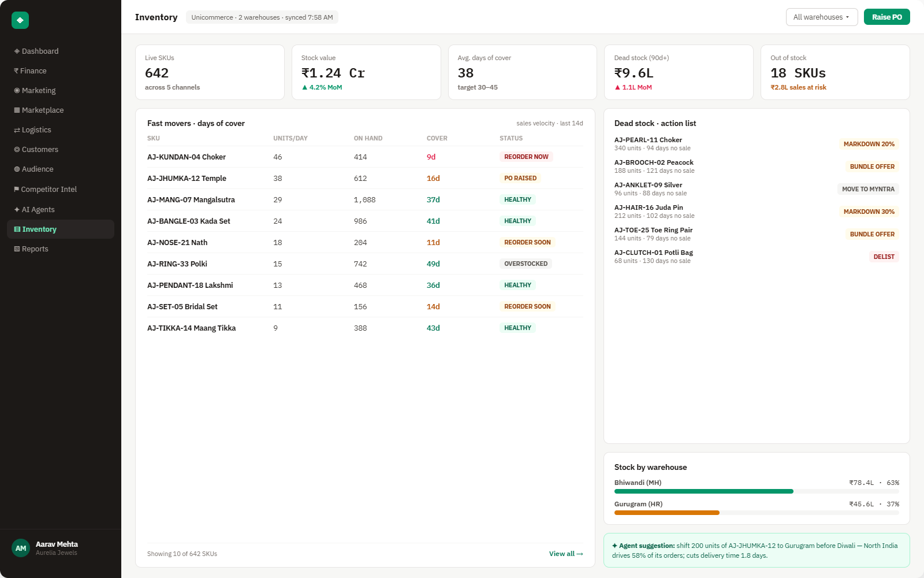Open the Dashboard menu item
Viewport: 924px width, 578px height.
(x=61, y=51)
